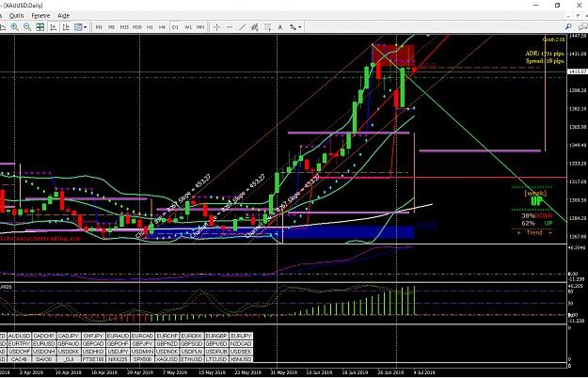The image size is (588, 378).
Task: Expand the Templates dropdown arrow
Action: click(85, 27)
